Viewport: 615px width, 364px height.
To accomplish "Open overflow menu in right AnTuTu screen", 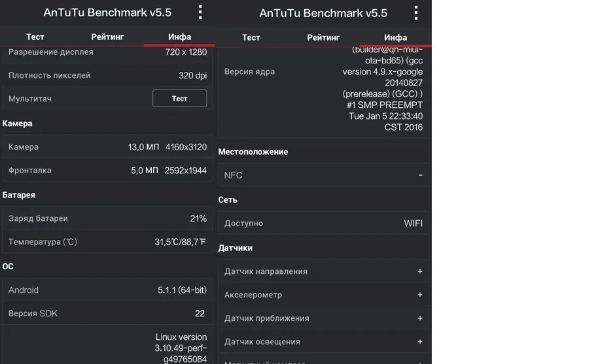I will [x=415, y=13].
